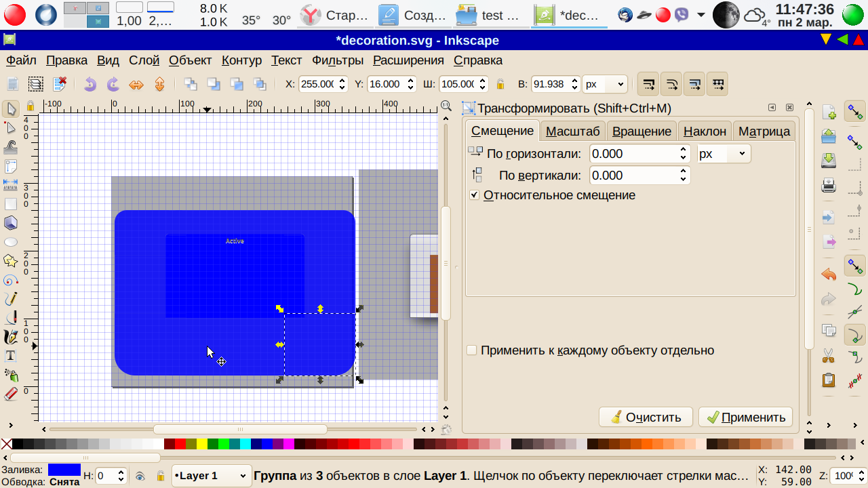The width and height of the screenshot is (868, 488).
Task: Toggle Layer 1 visibility eye icon
Action: point(140,476)
